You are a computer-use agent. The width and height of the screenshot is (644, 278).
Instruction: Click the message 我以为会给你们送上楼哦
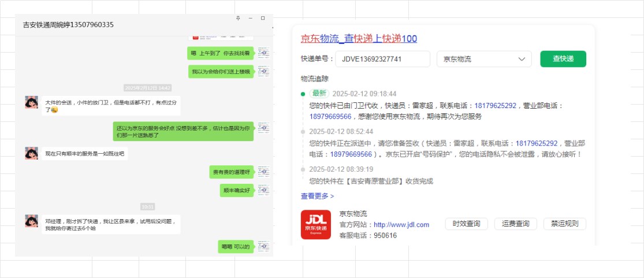[221, 72]
